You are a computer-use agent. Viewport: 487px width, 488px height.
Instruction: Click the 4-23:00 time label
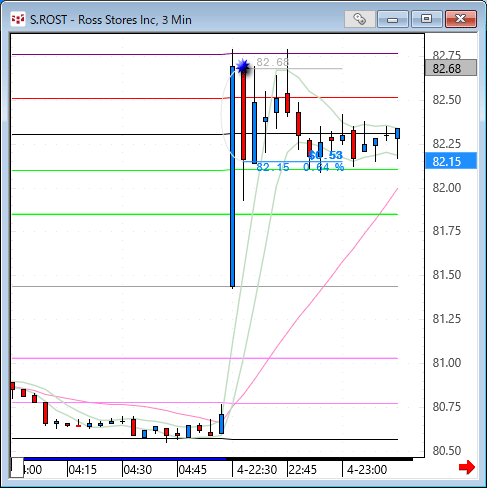click(x=367, y=470)
